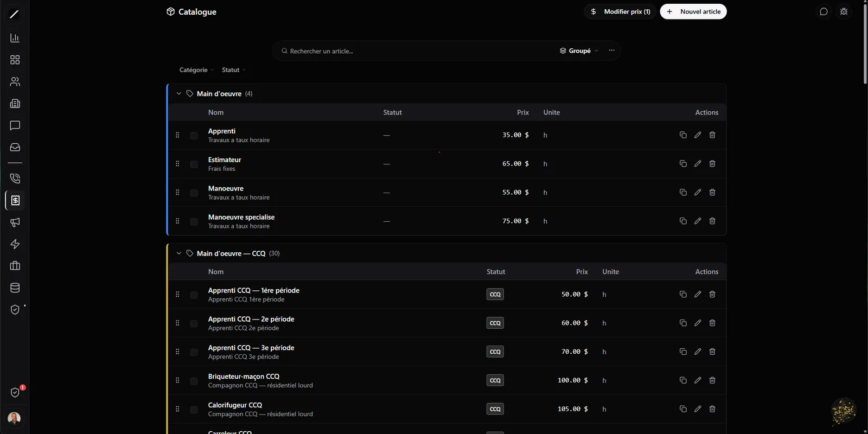This screenshot has height=434, width=868.
Task: Click the CCQ badge for Briqueteur-maçon CCQ
Action: click(495, 380)
